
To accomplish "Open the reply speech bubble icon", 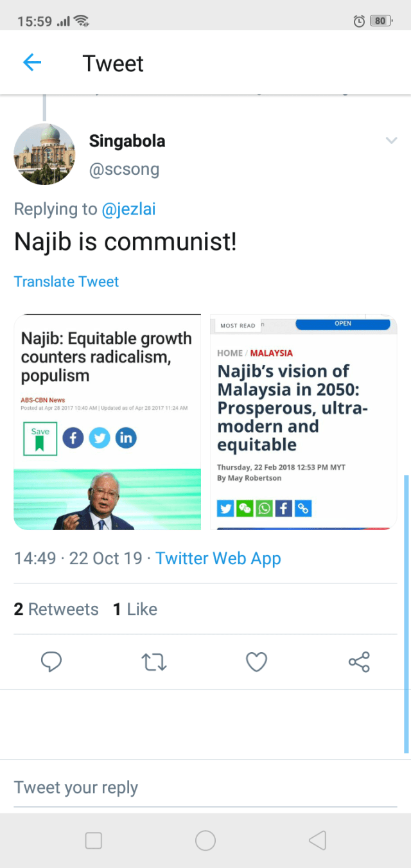I will [51, 662].
